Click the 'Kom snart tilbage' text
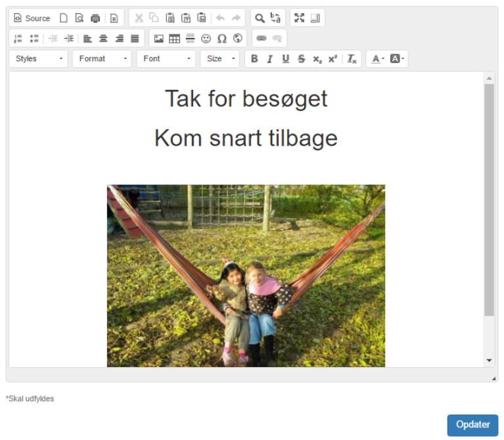Image resolution: width=504 pixels, height=440 pixels. (x=246, y=138)
